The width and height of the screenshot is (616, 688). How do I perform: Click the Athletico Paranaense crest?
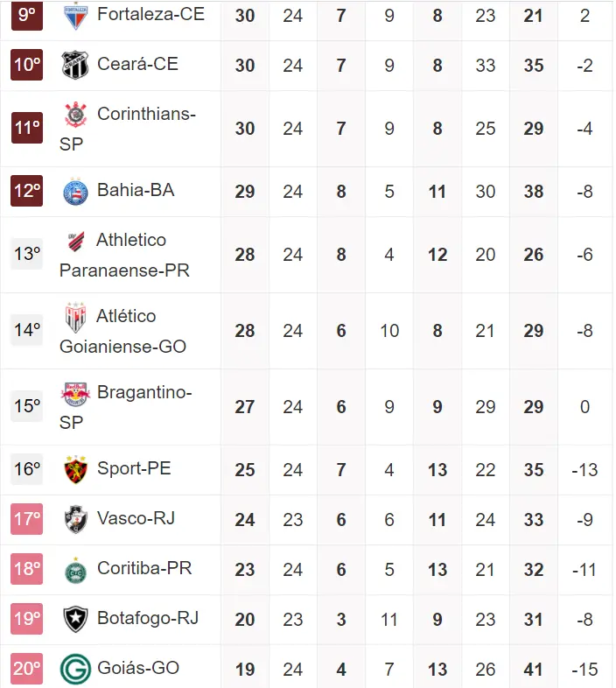pyautogui.click(x=75, y=241)
